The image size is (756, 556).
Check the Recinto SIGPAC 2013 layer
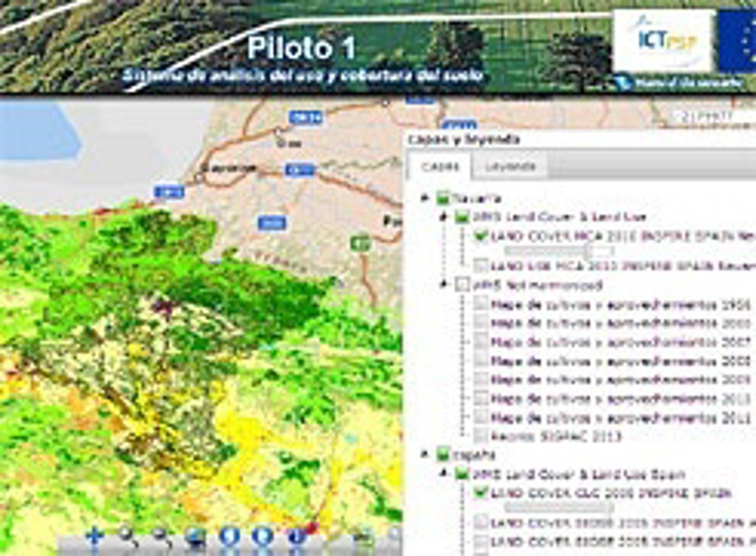(480, 436)
